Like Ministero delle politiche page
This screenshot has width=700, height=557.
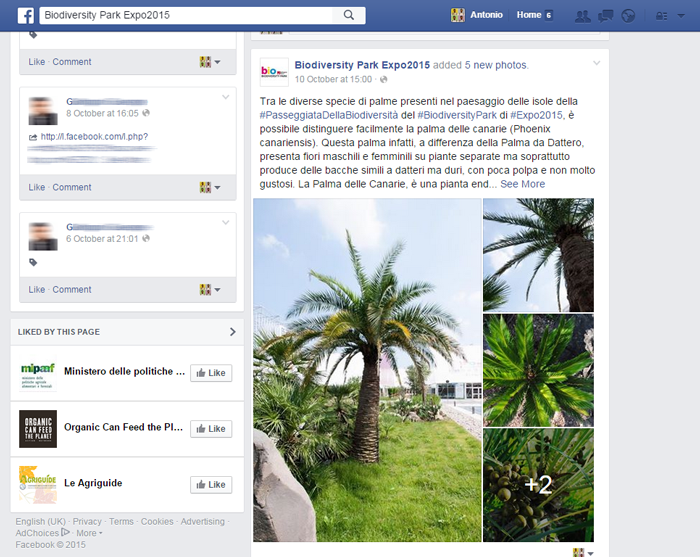pos(211,373)
